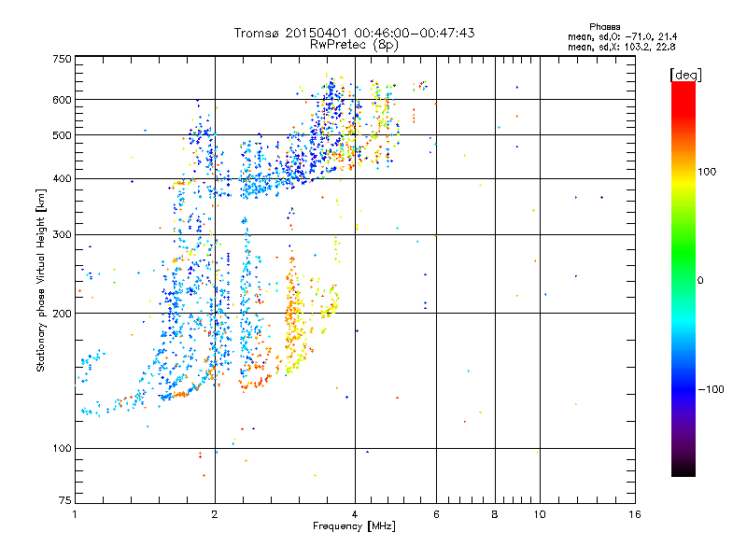Click the colorbar label '0'

point(699,281)
